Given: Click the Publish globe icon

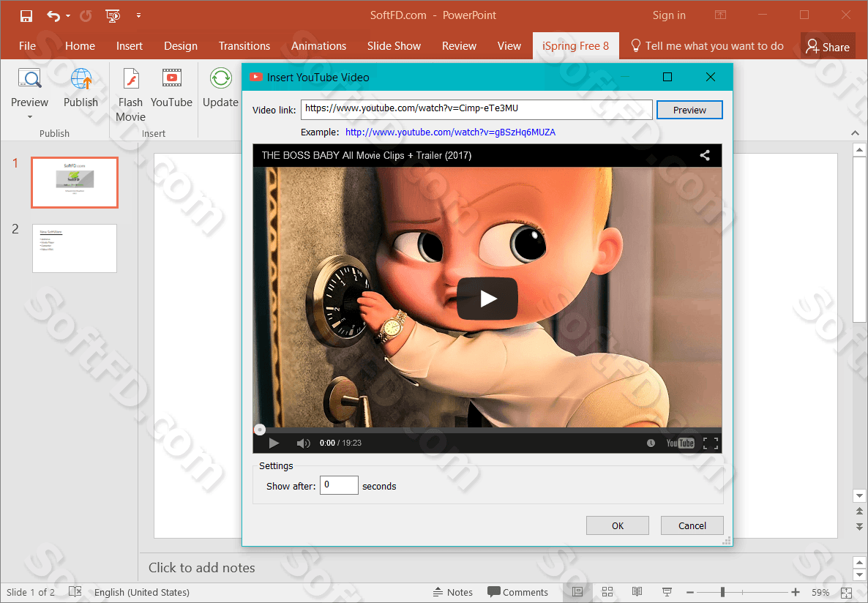Looking at the screenshot, I should (x=81, y=78).
